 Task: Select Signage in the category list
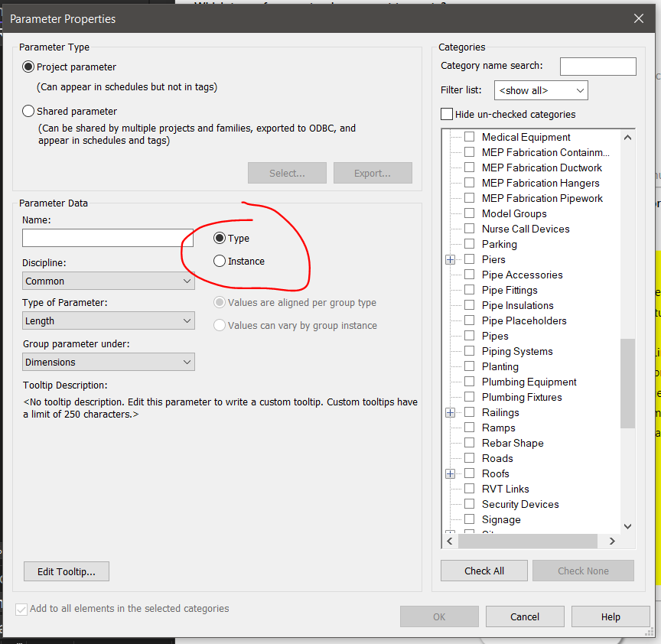point(501,519)
